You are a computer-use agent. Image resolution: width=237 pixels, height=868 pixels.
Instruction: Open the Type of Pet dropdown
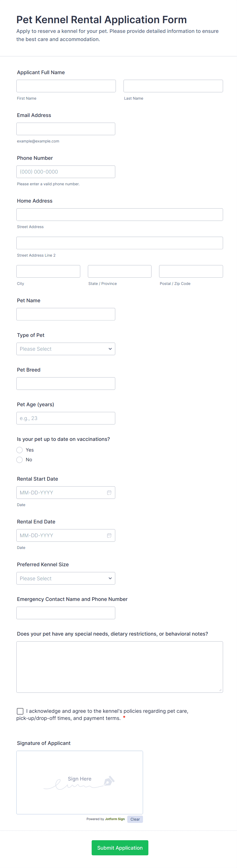(66, 349)
